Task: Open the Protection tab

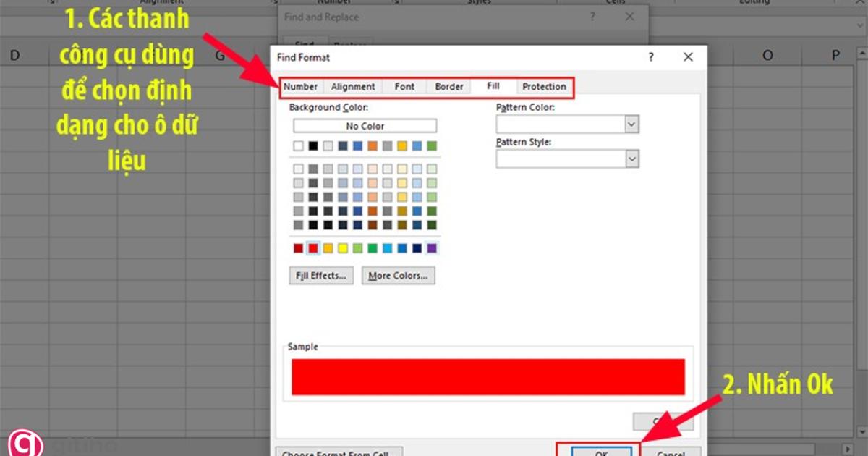Action: pyautogui.click(x=544, y=87)
